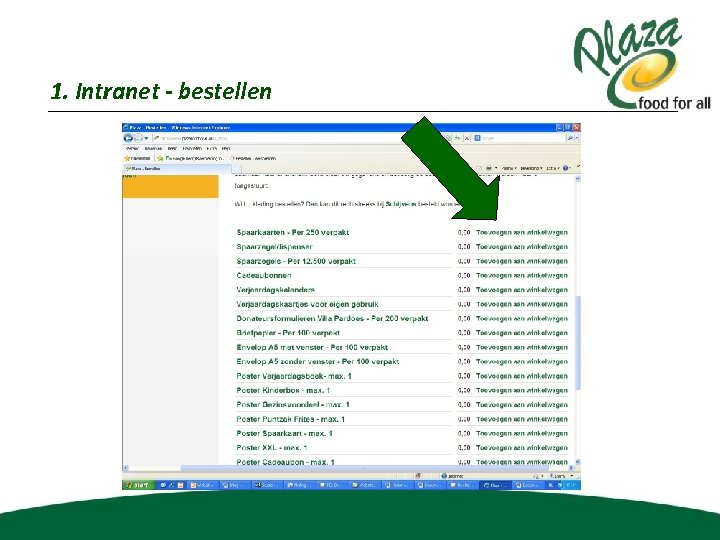Open the Help menu in the menu bar
The image size is (720, 540).
225,149
